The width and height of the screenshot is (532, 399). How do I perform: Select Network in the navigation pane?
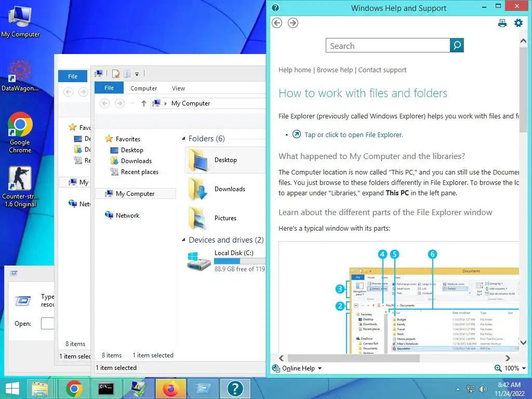tap(127, 216)
